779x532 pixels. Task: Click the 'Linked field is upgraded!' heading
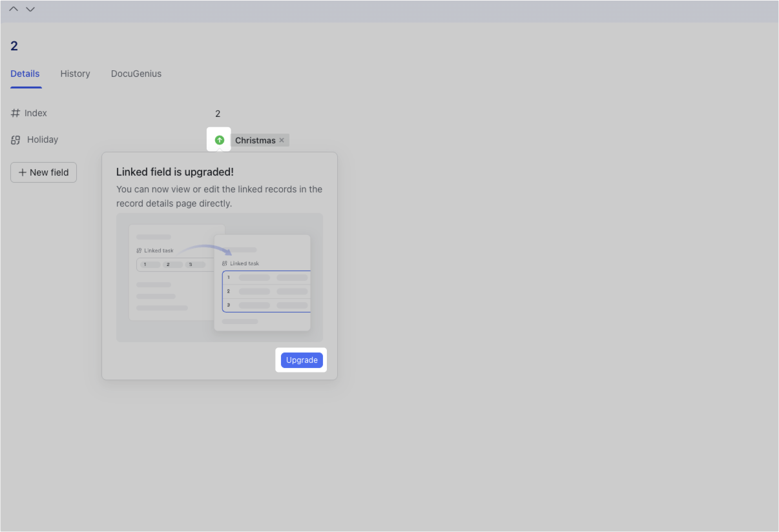click(x=175, y=172)
